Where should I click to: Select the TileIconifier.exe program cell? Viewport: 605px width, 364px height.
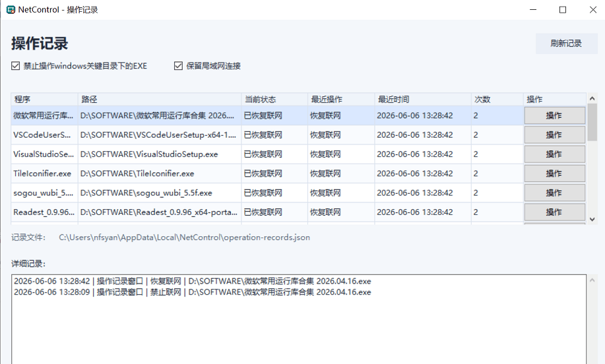click(x=44, y=173)
